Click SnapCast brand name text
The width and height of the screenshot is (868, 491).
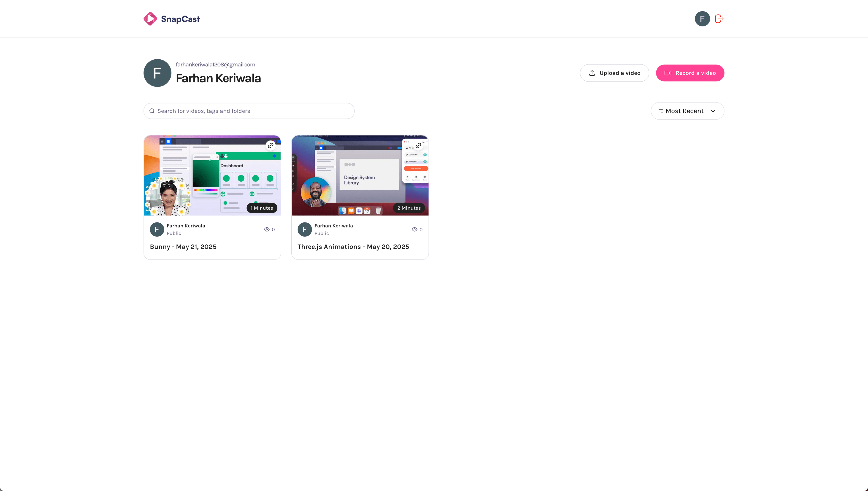pos(180,19)
